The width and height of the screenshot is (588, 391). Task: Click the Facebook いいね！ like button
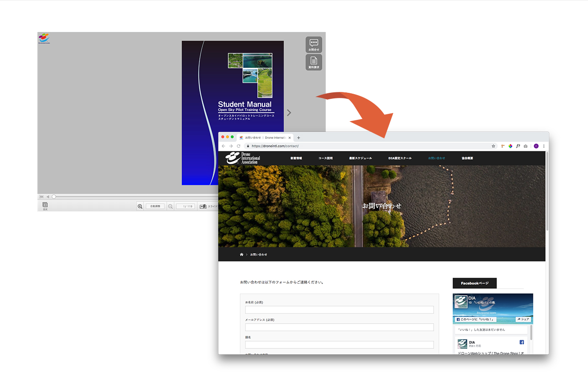coord(476,319)
